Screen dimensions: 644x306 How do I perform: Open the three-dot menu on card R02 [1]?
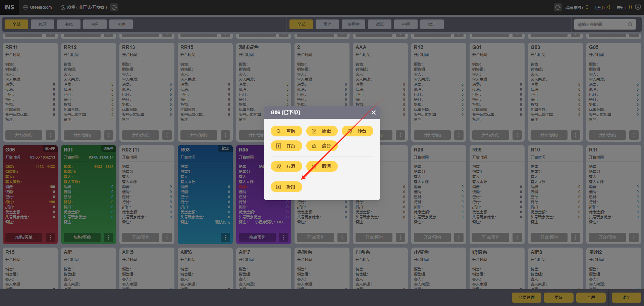pos(167,237)
